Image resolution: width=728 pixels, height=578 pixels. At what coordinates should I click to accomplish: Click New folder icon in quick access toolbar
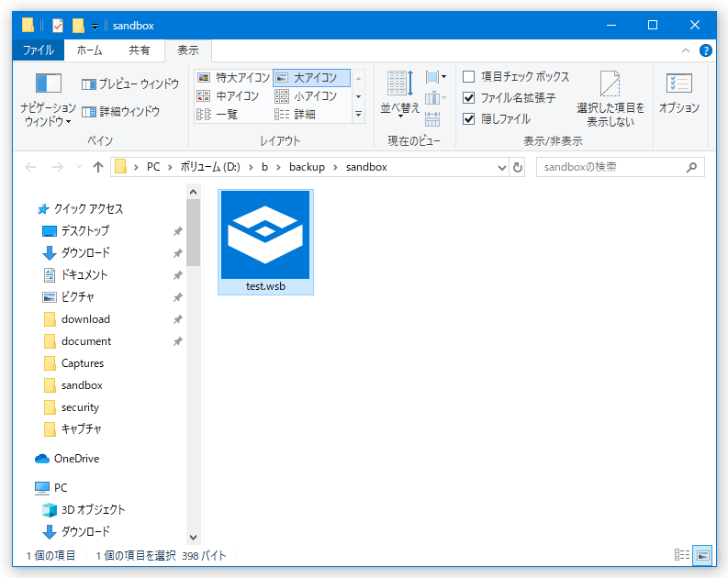pos(78,26)
